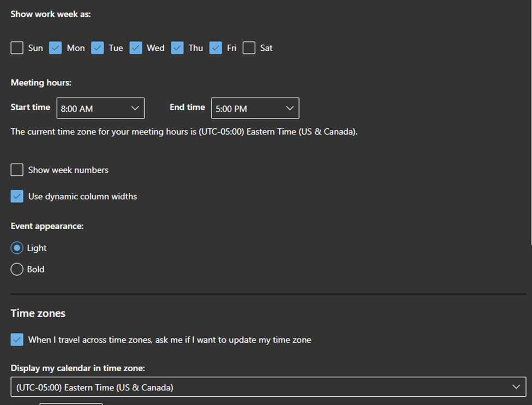Uncheck the Thursday work week checkbox
The width and height of the screenshot is (532, 405).
[177, 48]
